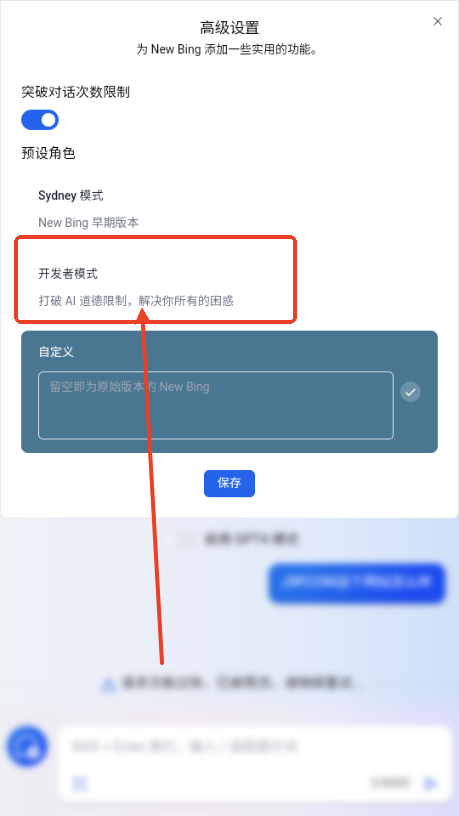Click 打破 AI 道德限制 description text
This screenshot has height=816, width=459.
coord(136,301)
